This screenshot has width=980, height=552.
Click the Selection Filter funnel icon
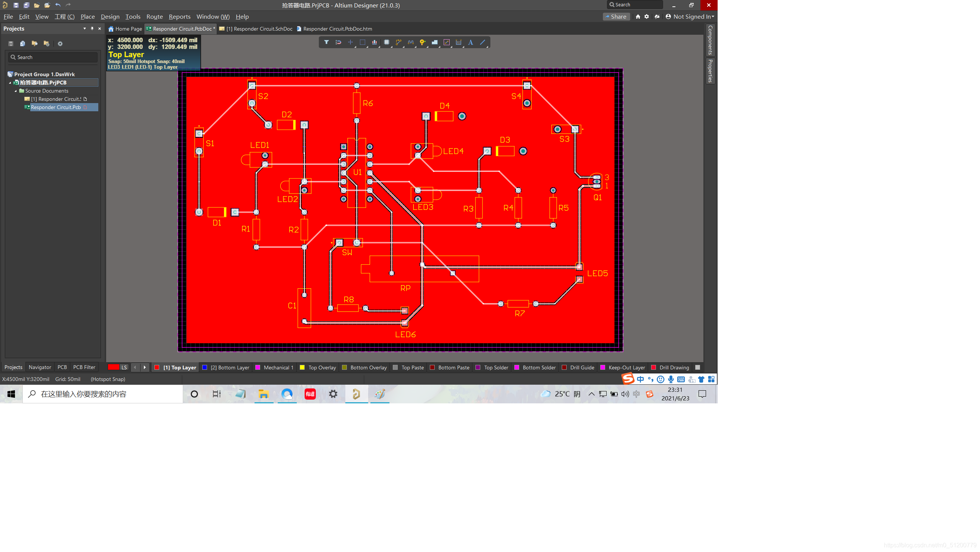326,42
